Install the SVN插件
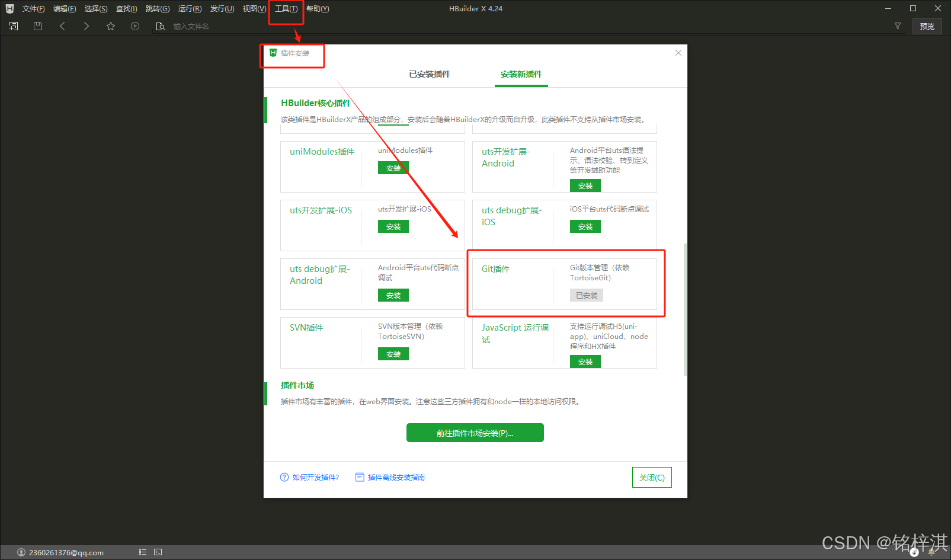Image resolution: width=951 pixels, height=560 pixels. [x=393, y=354]
